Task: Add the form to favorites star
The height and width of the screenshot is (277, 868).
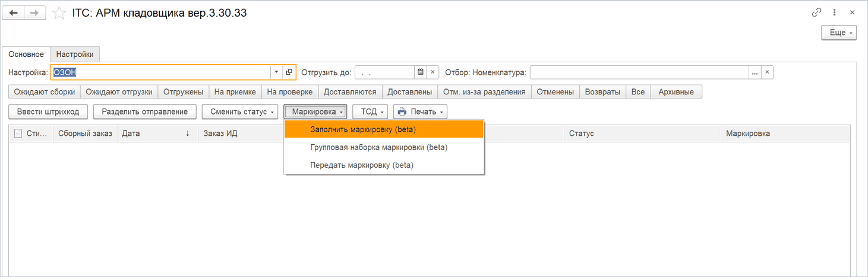Action: pyautogui.click(x=59, y=13)
